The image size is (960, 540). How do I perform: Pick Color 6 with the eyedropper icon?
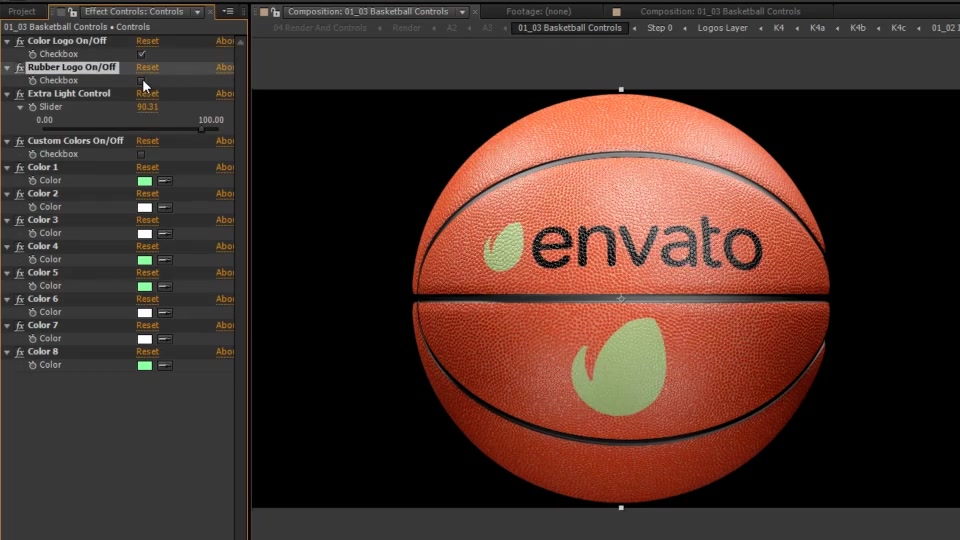[x=165, y=312]
